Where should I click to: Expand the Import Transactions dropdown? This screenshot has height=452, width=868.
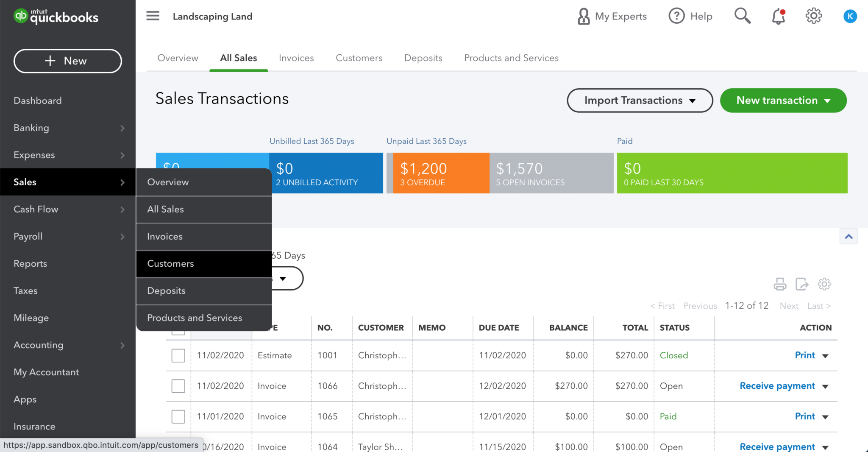[x=639, y=100]
